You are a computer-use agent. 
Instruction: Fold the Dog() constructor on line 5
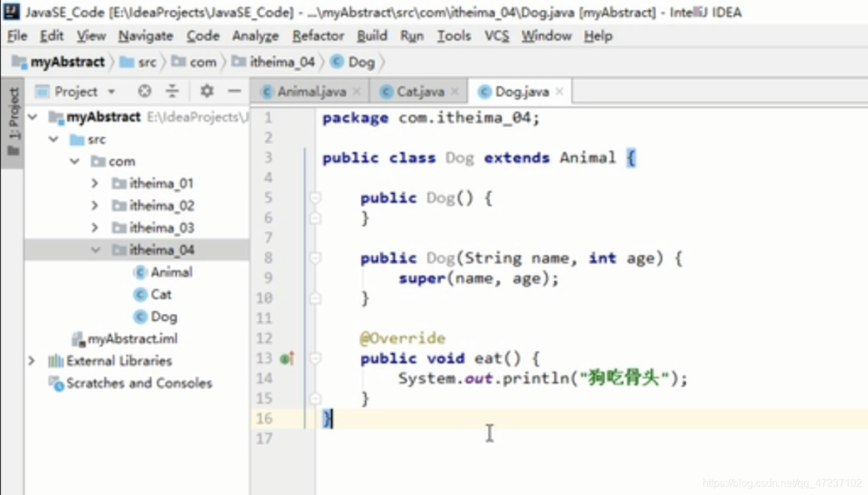point(315,198)
